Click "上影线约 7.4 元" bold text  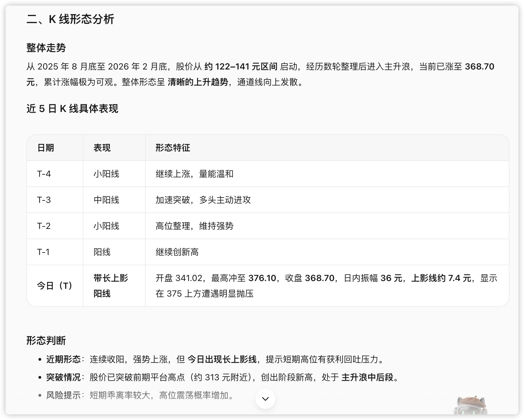tap(441, 278)
